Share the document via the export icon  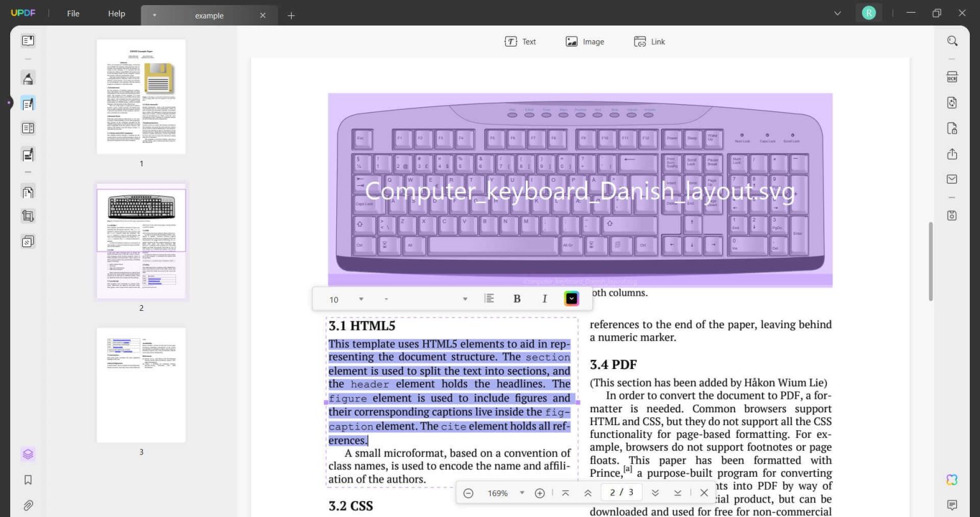pos(951,154)
